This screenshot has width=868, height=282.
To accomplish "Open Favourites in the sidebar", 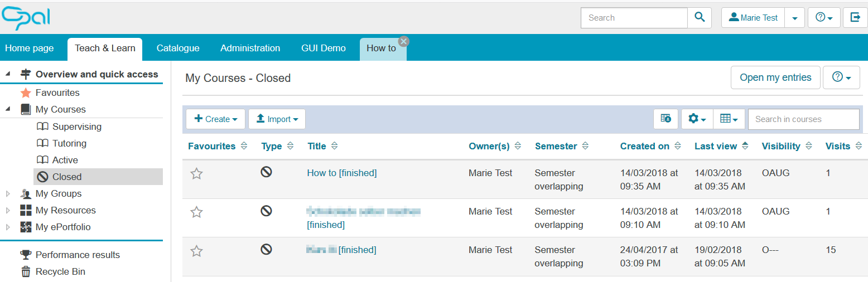I will pos(57,93).
